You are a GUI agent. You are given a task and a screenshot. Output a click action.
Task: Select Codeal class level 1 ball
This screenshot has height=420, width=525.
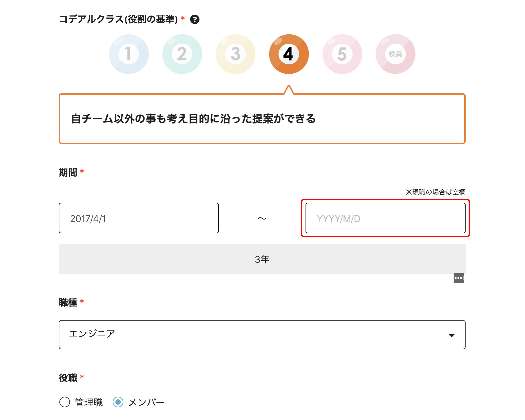tap(129, 54)
